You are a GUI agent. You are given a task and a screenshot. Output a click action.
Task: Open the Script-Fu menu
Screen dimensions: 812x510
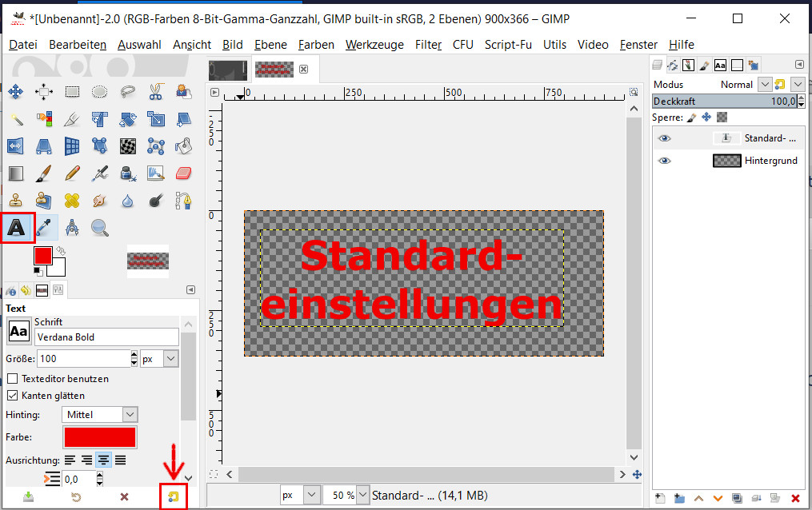508,45
